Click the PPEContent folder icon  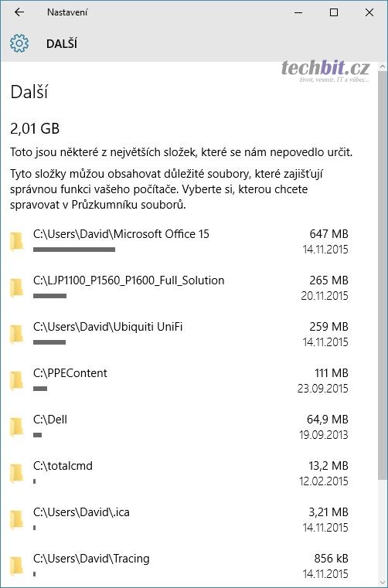[16, 381]
